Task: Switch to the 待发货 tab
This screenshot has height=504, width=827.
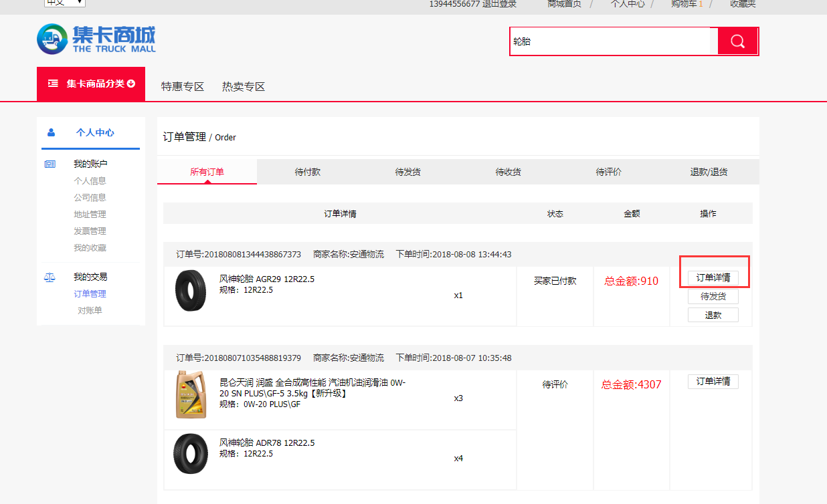Action: 407,172
